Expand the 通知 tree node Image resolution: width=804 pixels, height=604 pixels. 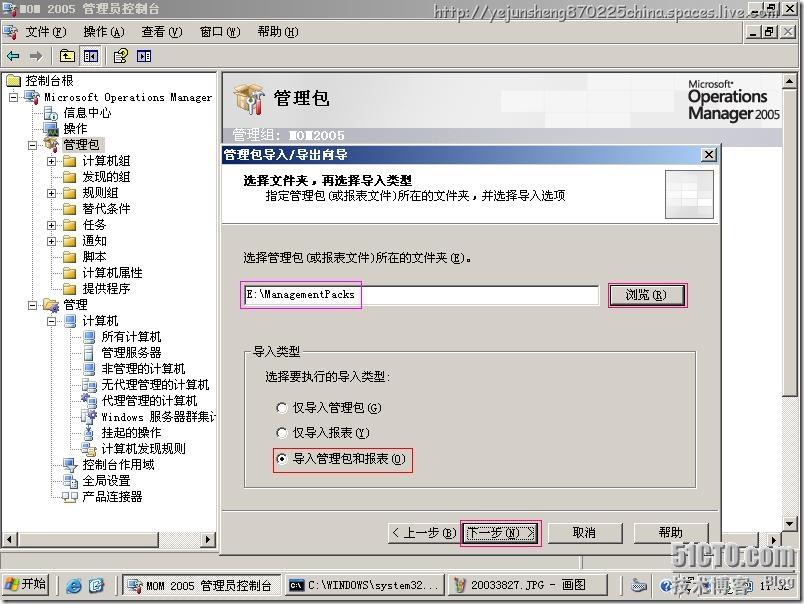pyautogui.click(x=51, y=241)
